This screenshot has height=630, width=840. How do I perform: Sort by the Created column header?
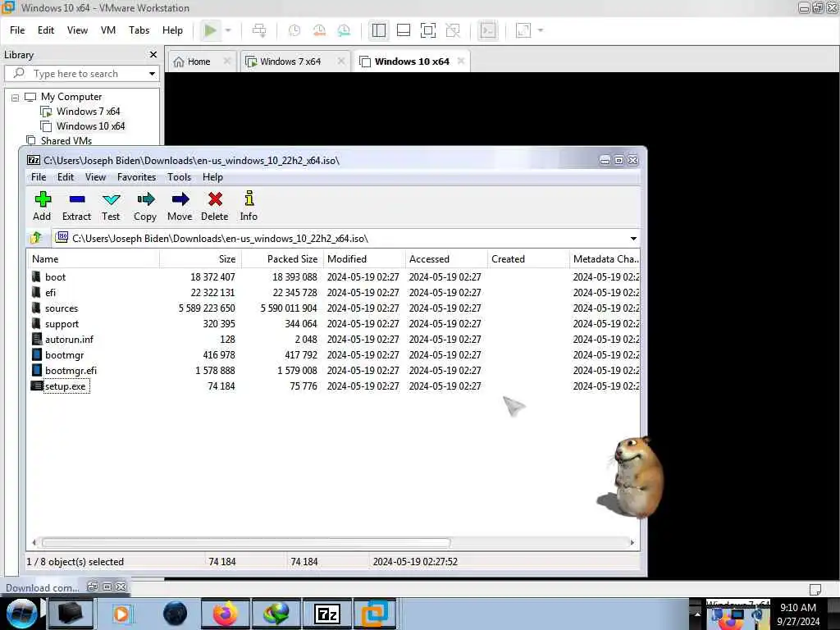528,258
